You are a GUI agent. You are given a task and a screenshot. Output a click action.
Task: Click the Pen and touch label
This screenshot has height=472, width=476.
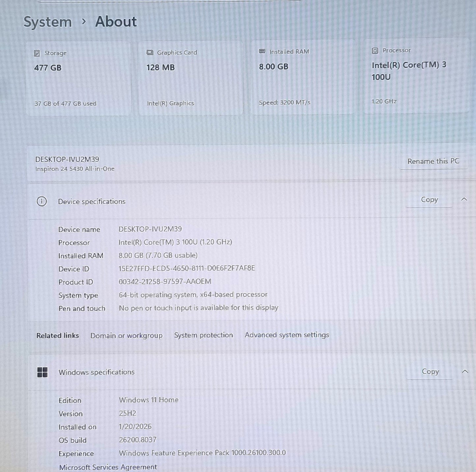(x=82, y=308)
